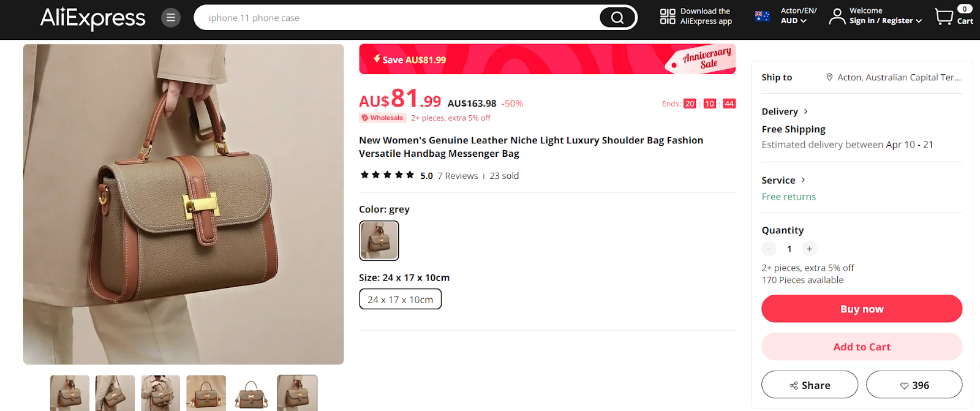The image size is (980, 411).
Task: Select the 24 x 17 x 10cm size option
Action: click(400, 300)
